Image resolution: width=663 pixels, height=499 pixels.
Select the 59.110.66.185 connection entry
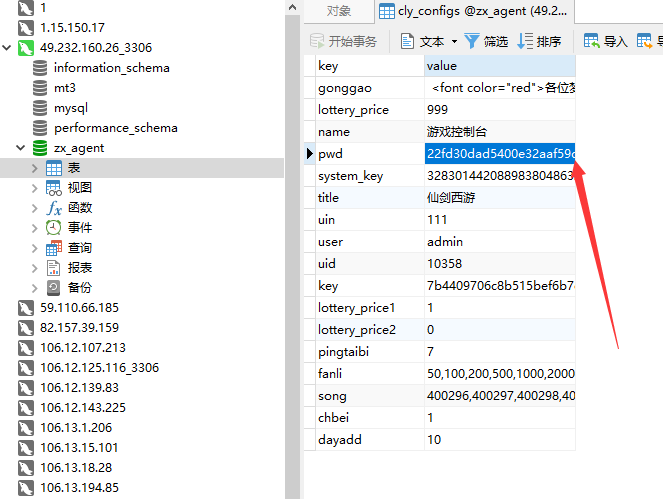coord(79,308)
